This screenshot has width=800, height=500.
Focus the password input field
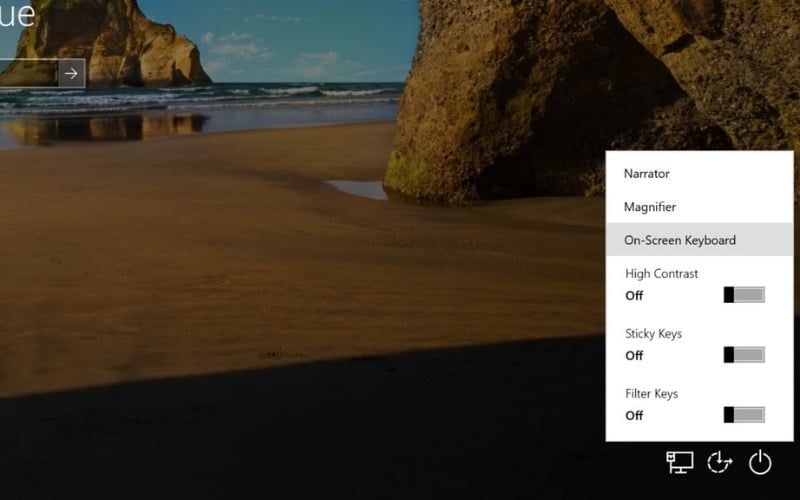pyautogui.click(x=27, y=73)
